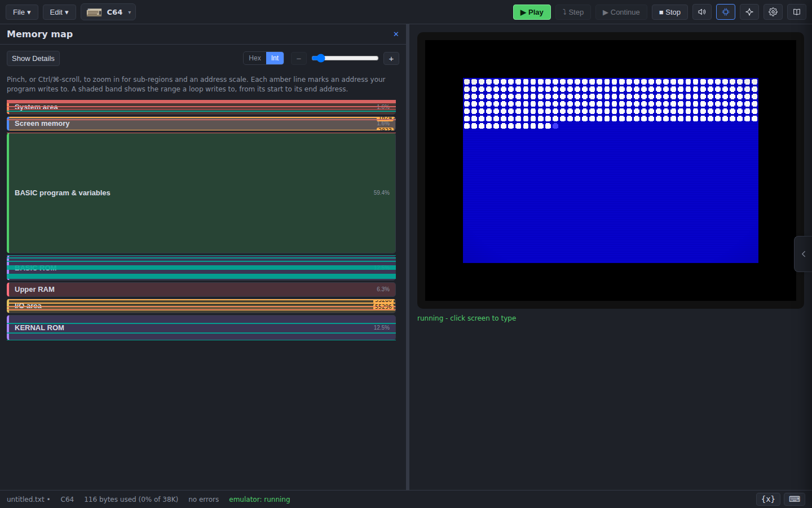
Task: Click the sparkle assistant icon
Action: click(749, 12)
